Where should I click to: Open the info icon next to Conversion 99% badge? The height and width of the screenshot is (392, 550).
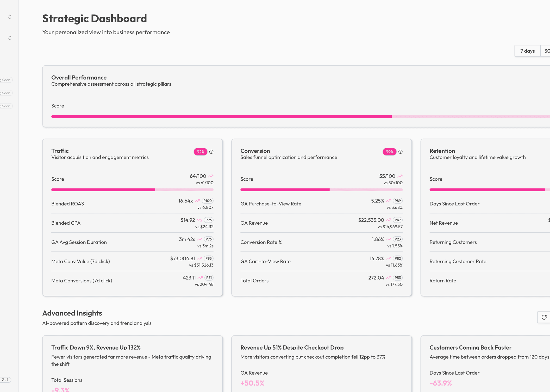pos(401,152)
